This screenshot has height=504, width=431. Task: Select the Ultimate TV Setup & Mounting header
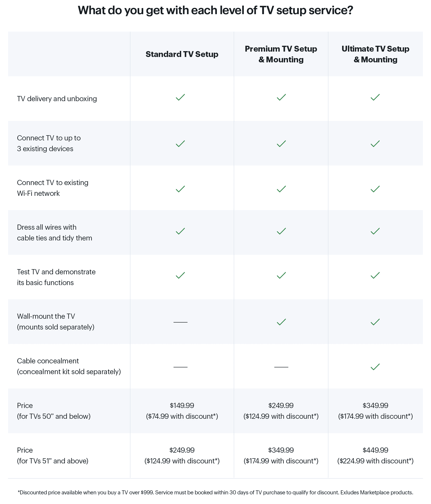[x=375, y=54]
